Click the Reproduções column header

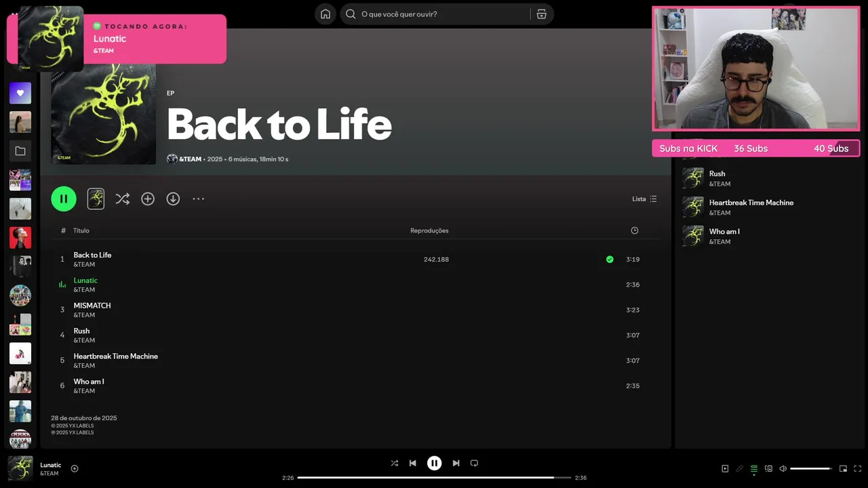tap(429, 230)
